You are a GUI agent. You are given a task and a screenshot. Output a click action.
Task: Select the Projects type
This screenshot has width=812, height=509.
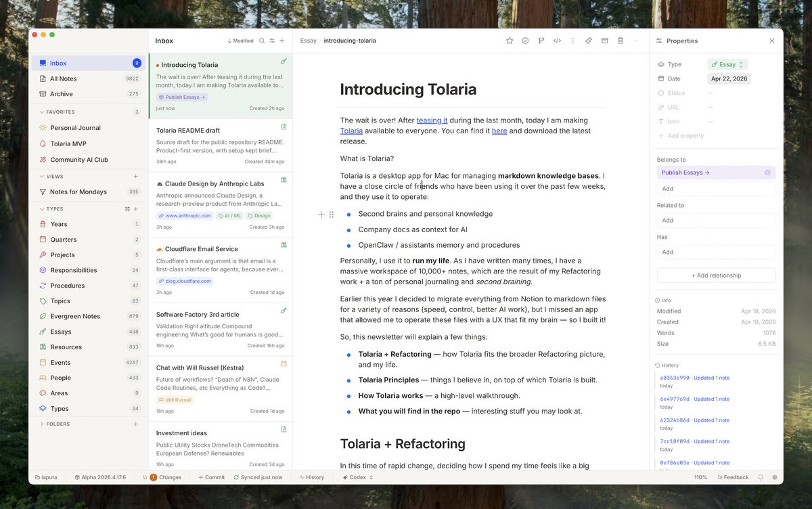(x=89, y=255)
